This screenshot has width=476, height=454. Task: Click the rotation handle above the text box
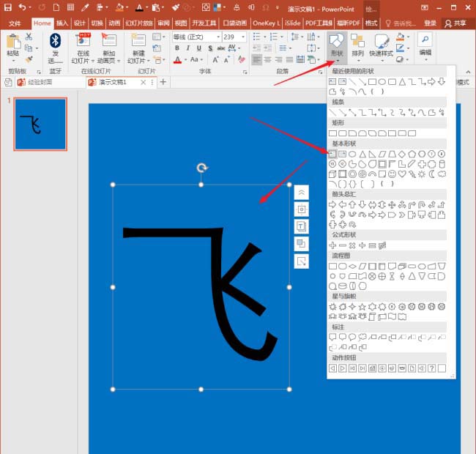pos(202,168)
